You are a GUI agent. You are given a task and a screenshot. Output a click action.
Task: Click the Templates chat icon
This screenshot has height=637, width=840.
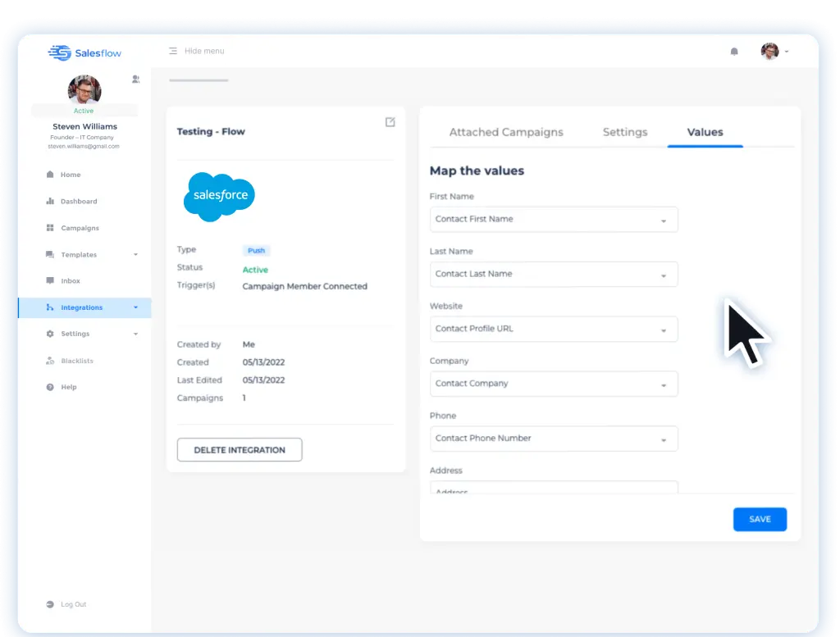(x=50, y=255)
